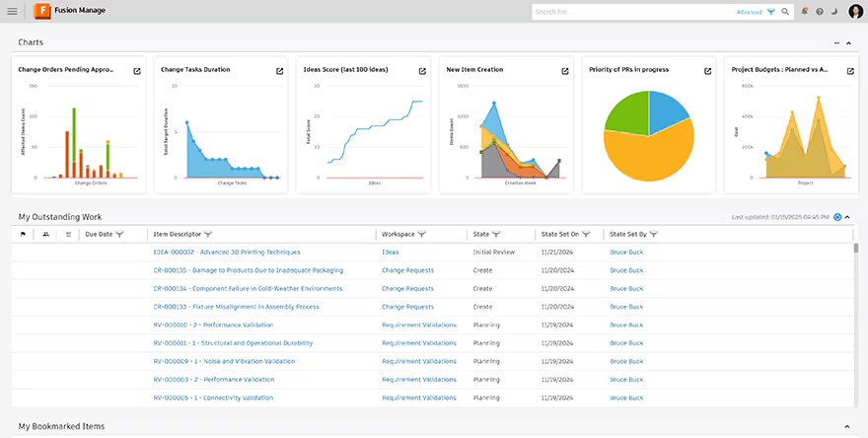This screenshot has width=868, height=438.
Task: Open Change Orders Pending Approval chart in new window
Action: click(137, 71)
